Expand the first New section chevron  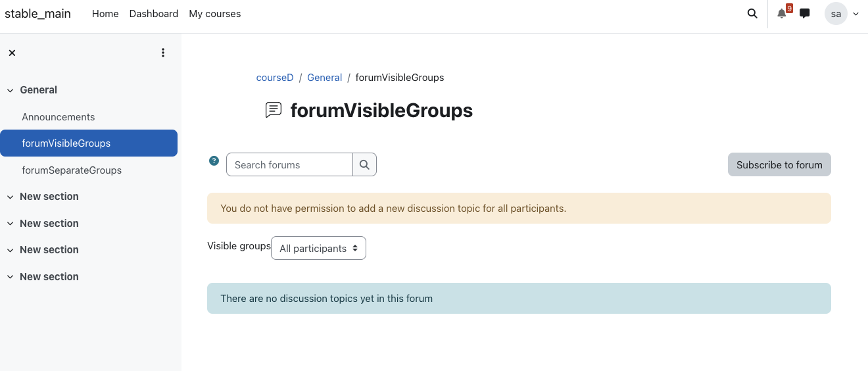tap(11, 197)
